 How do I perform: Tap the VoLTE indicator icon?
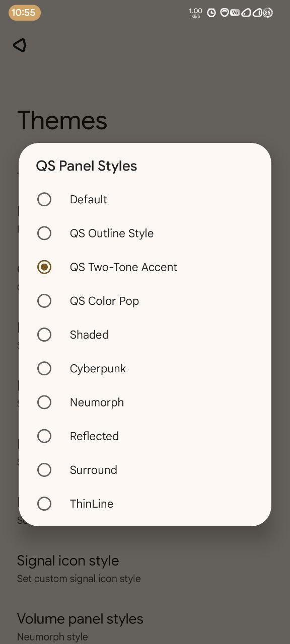point(235,13)
